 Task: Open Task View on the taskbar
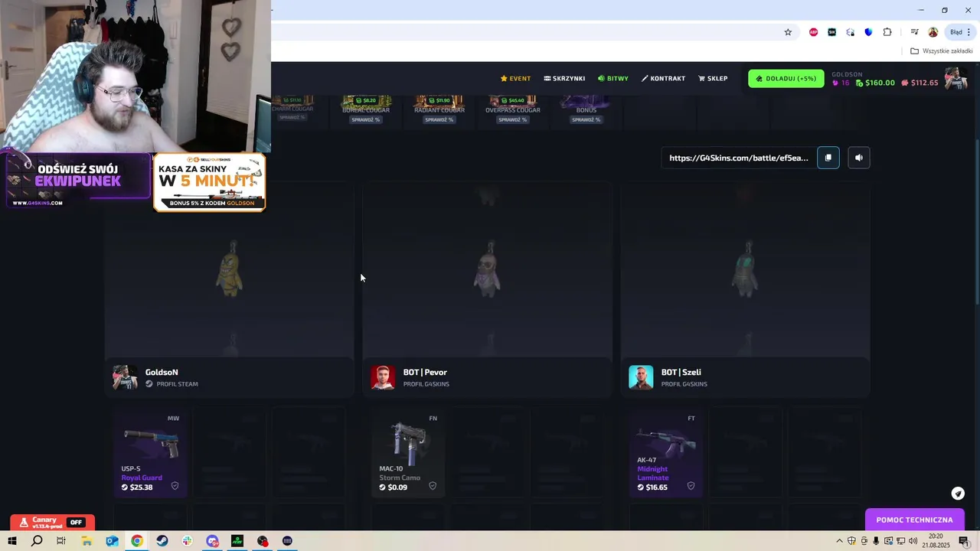[61, 541]
